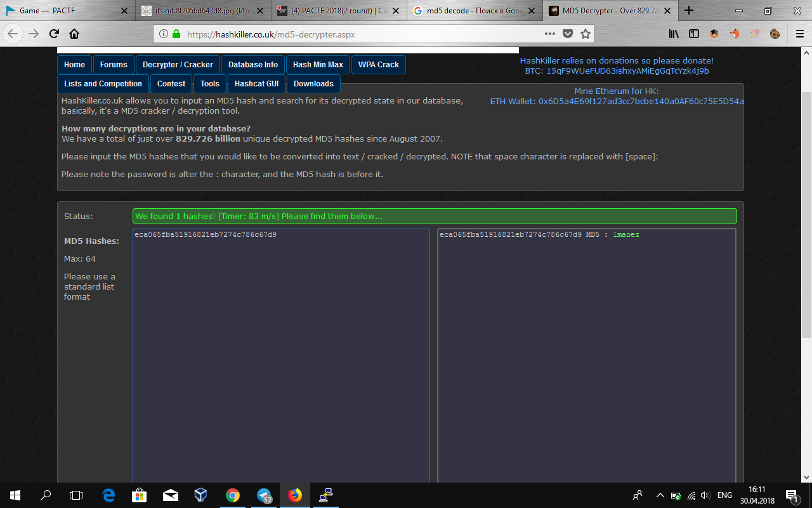
Task: Click the 'Max: 64' label
Action: click(x=80, y=258)
